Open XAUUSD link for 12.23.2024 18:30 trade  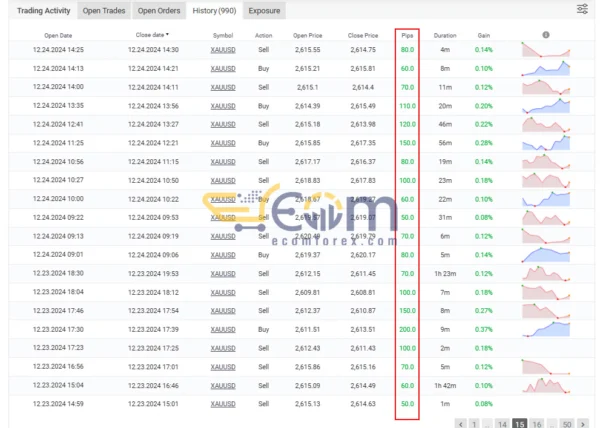pos(223,274)
